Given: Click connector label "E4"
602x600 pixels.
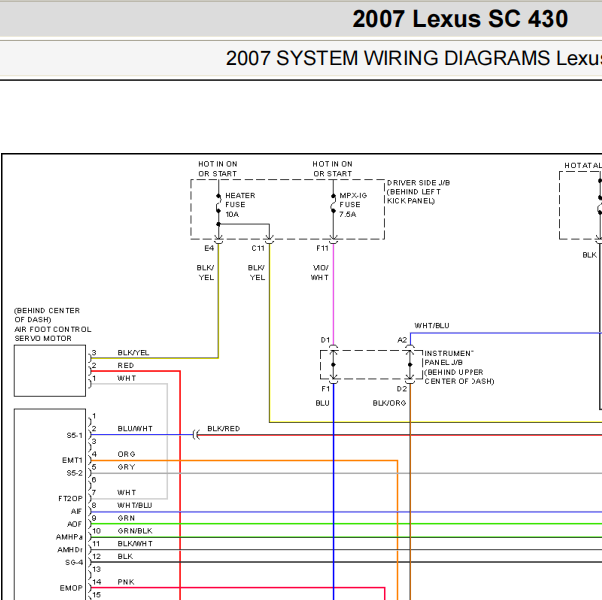Looking at the screenshot, I should (x=209, y=248).
